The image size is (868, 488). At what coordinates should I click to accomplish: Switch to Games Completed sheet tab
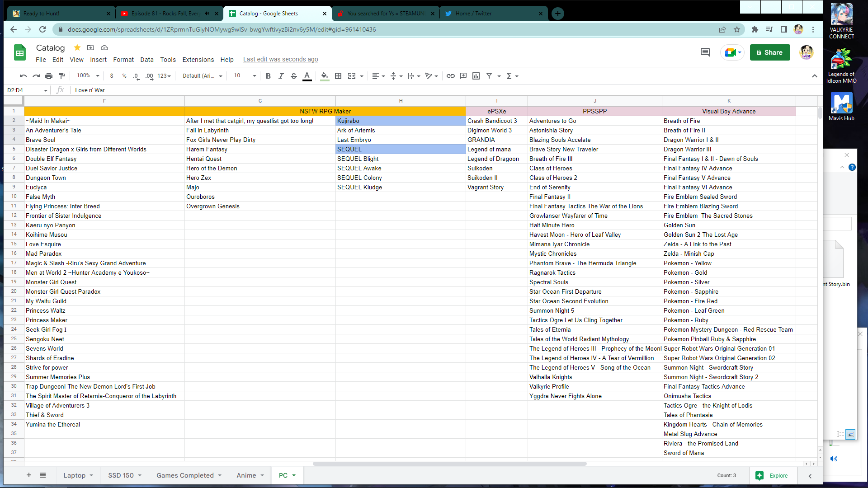(185, 475)
